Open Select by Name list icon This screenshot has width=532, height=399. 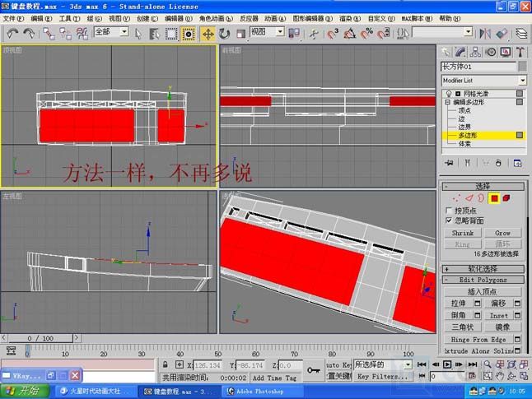154,34
